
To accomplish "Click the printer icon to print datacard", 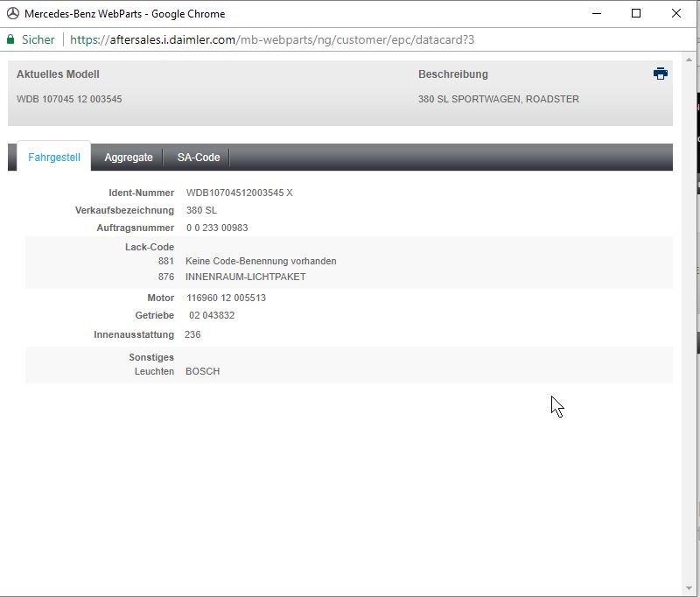I will pos(660,74).
